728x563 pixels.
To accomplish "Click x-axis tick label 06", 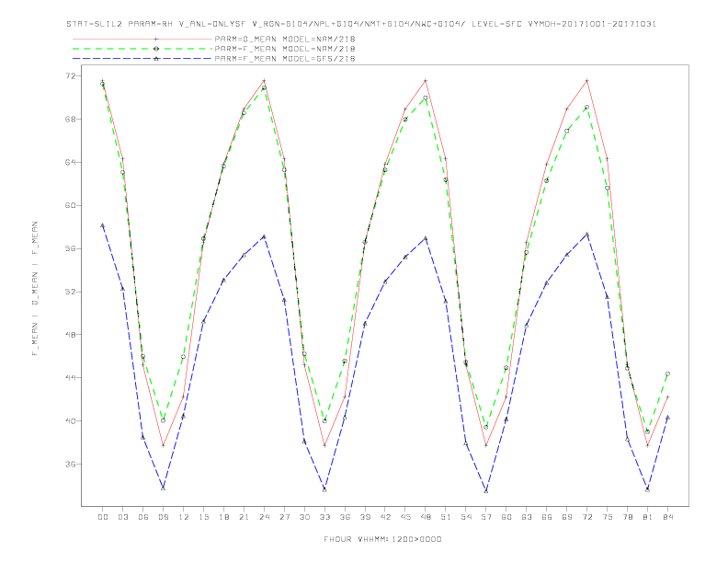I will [143, 517].
